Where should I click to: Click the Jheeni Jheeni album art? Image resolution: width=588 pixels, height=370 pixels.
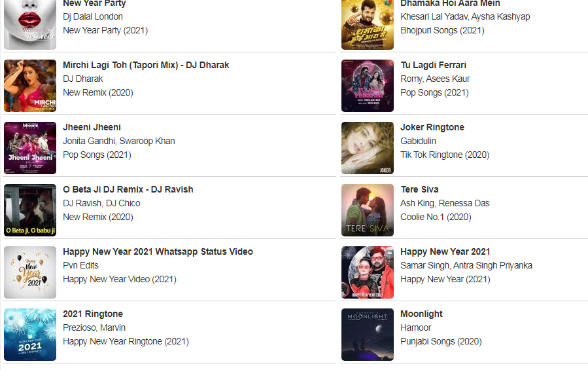tap(30, 148)
